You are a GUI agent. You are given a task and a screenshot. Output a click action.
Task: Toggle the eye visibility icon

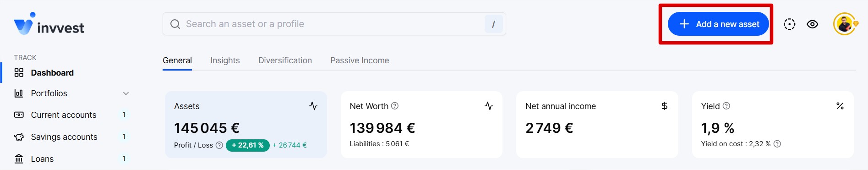coord(813,24)
